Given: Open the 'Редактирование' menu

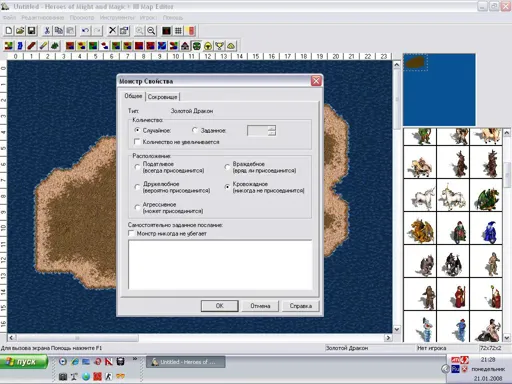Looking at the screenshot, I should point(43,17).
